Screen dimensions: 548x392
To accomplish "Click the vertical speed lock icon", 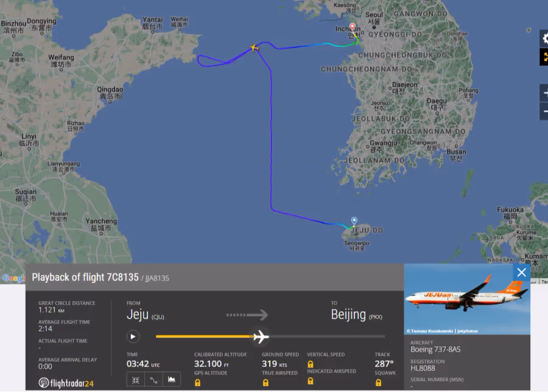I will point(311,365).
